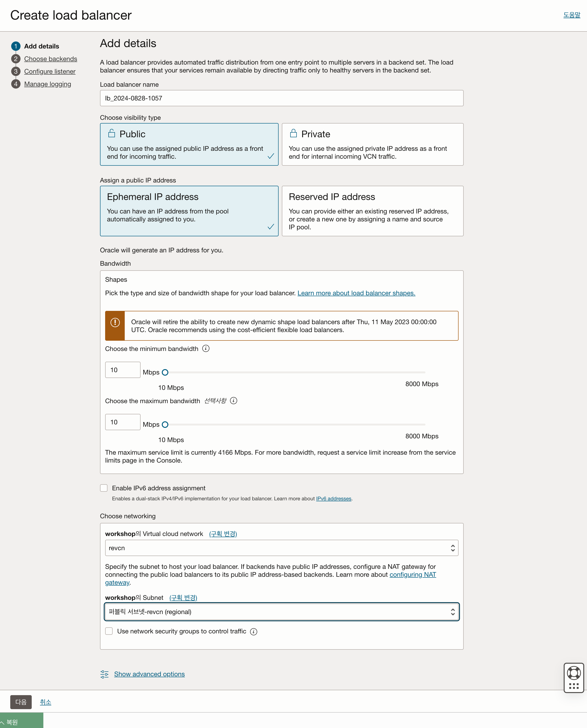Go to the Choose backends step

pos(50,59)
